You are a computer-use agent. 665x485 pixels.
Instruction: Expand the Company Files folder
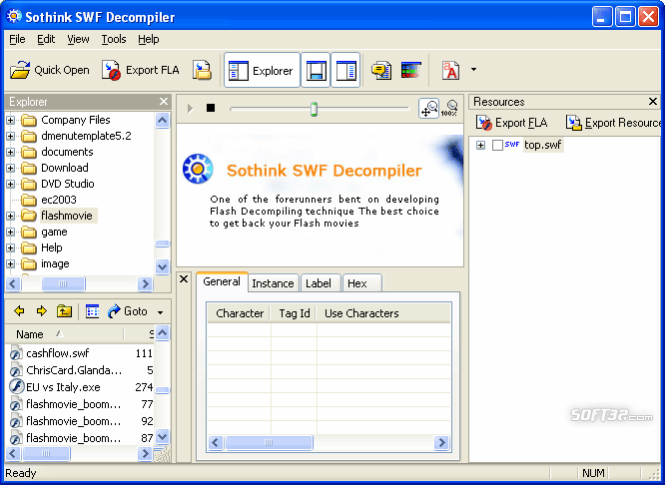(11, 121)
